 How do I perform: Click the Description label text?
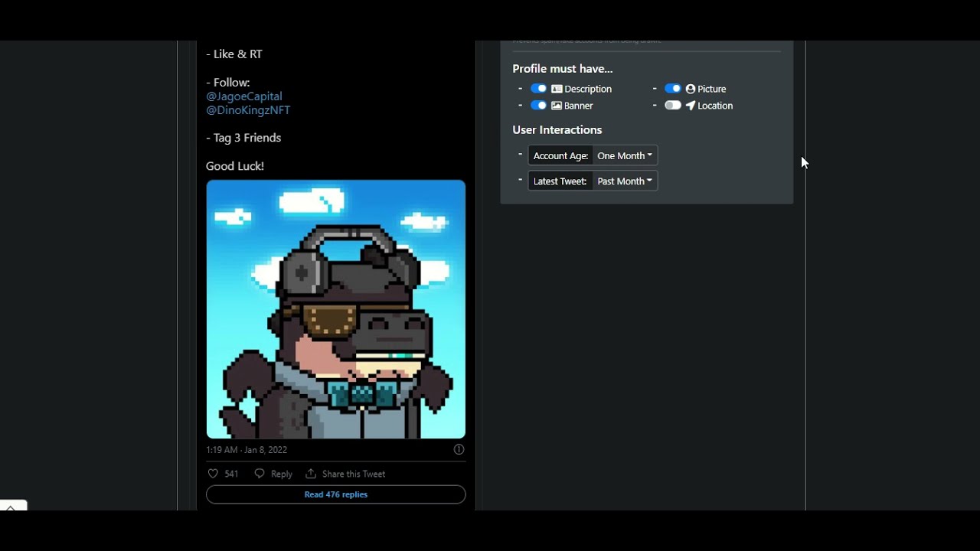tap(588, 89)
